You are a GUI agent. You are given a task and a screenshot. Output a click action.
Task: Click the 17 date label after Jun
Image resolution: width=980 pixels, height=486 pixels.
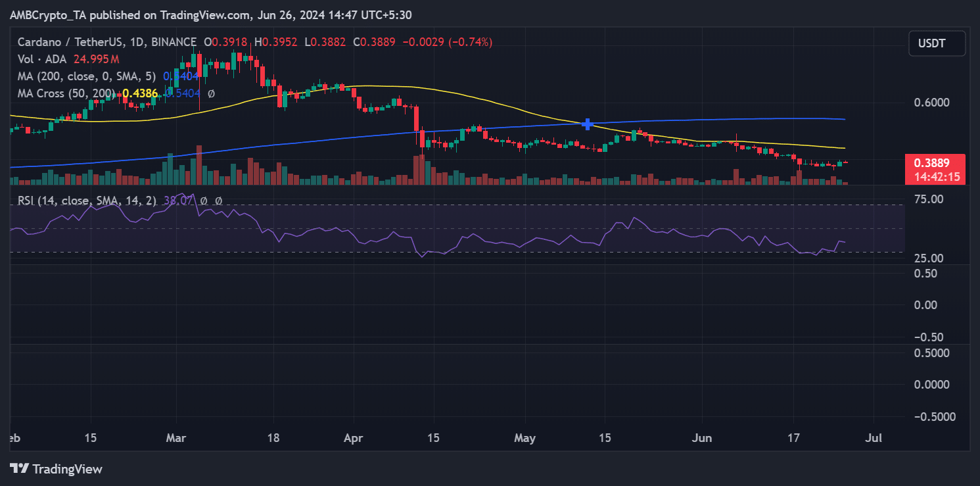click(793, 437)
